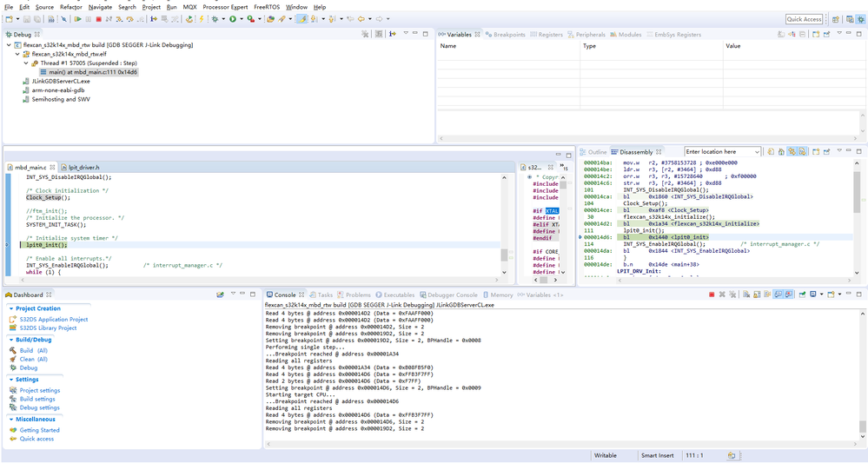Click the Build (All) hammer icon in Dashboard

pyautogui.click(x=13, y=350)
